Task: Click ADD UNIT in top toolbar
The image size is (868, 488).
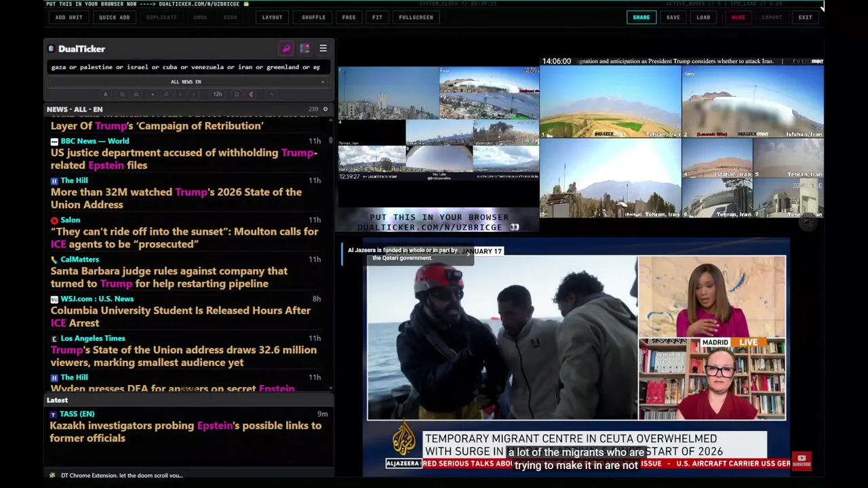Action: (69, 18)
